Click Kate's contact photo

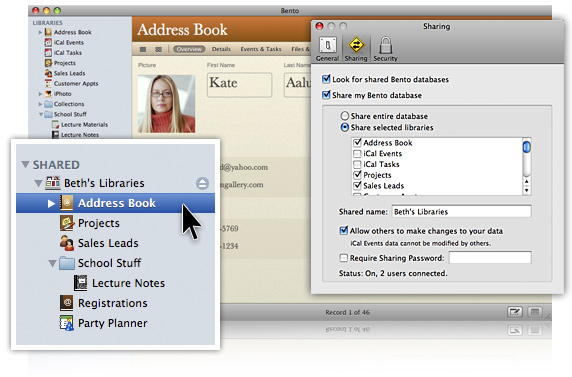pos(166,104)
